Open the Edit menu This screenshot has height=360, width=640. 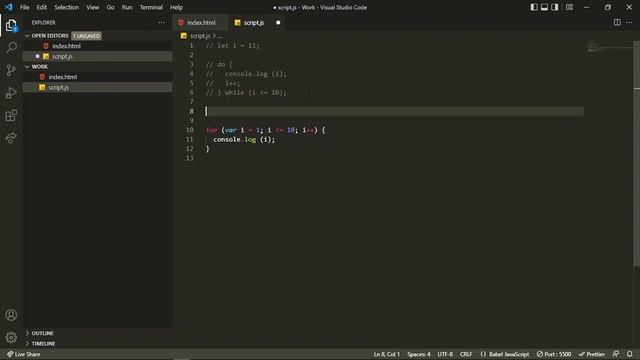point(42,7)
